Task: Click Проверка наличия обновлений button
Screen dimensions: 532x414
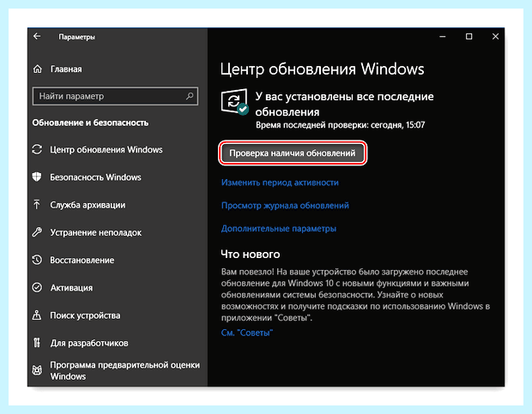Action: [x=293, y=153]
